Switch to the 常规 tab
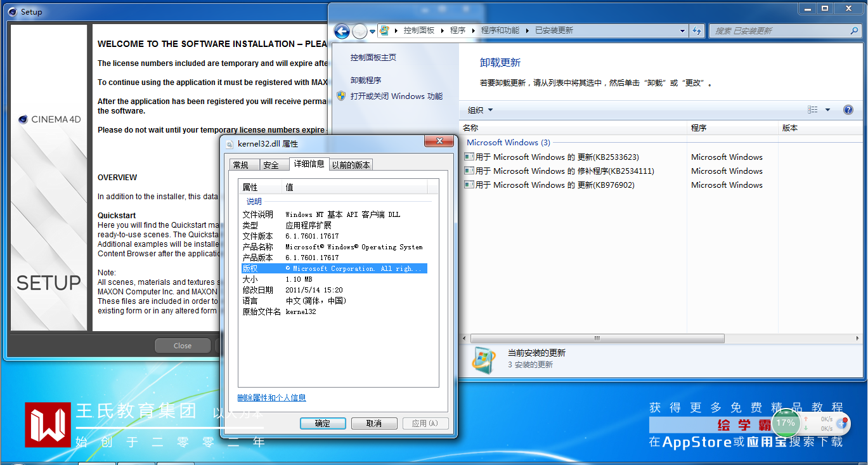868x465 pixels. pyautogui.click(x=244, y=165)
